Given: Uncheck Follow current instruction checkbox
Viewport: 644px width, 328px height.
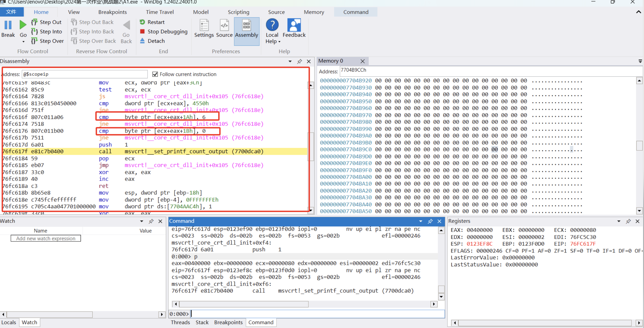Looking at the screenshot, I should [x=155, y=74].
